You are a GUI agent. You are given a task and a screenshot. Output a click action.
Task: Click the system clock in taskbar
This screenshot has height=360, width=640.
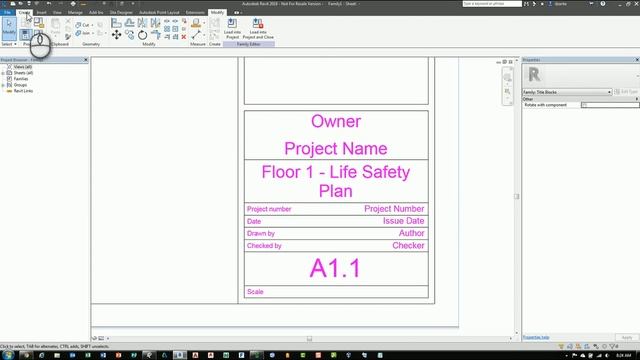pyautogui.click(x=624, y=356)
